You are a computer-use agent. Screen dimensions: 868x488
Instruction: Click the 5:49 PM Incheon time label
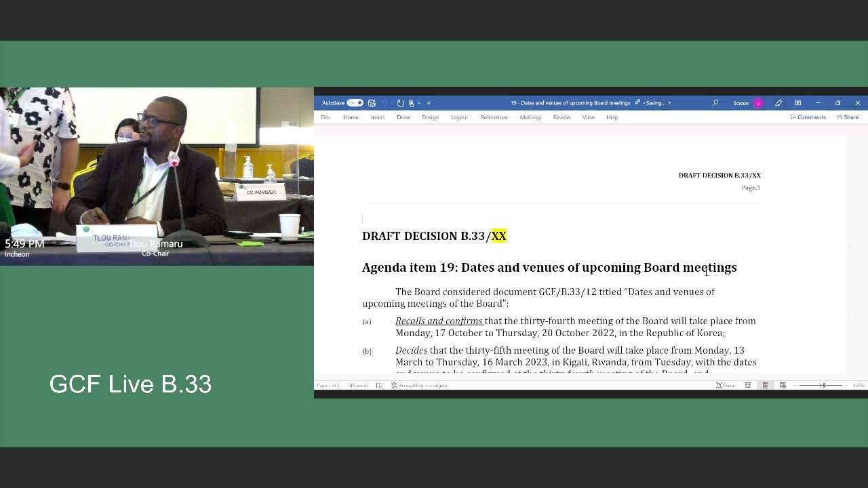[24, 248]
